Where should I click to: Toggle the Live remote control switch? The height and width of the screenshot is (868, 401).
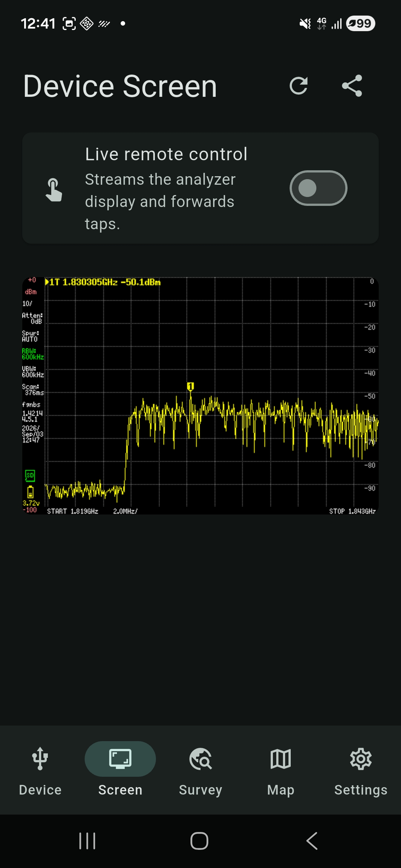[x=318, y=188]
